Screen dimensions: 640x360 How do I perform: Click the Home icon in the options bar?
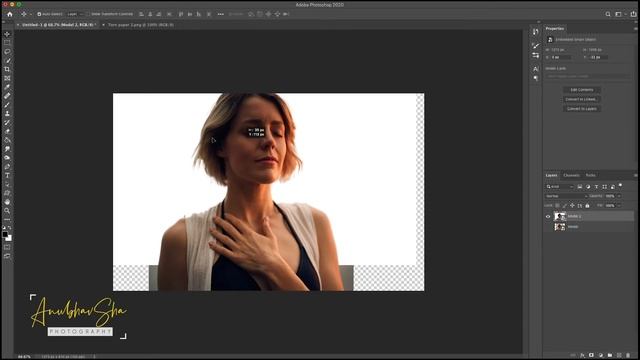(x=10, y=14)
